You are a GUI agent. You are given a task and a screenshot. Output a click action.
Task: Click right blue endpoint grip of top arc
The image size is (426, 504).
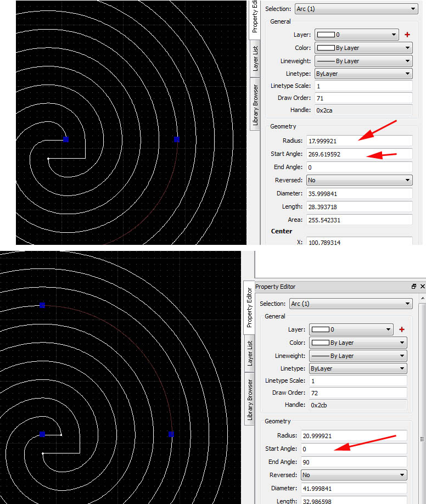(177, 139)
